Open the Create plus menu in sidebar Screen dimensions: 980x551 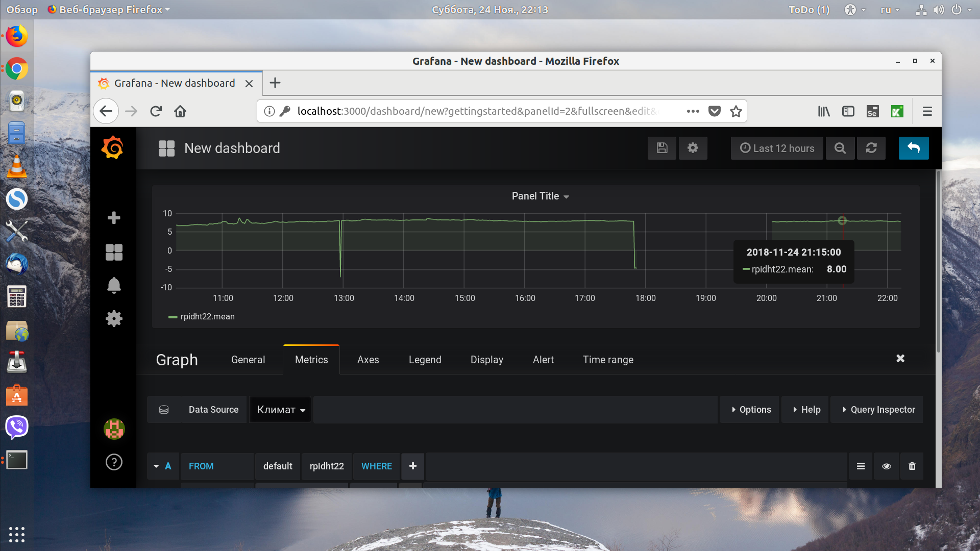(x=114, y=218)
